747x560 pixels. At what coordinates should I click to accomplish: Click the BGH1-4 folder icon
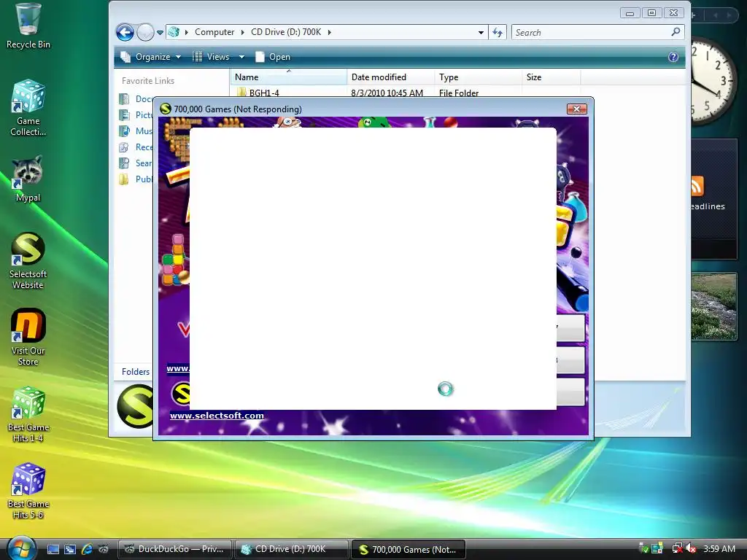pyautogui.click(x=241, y=93)
